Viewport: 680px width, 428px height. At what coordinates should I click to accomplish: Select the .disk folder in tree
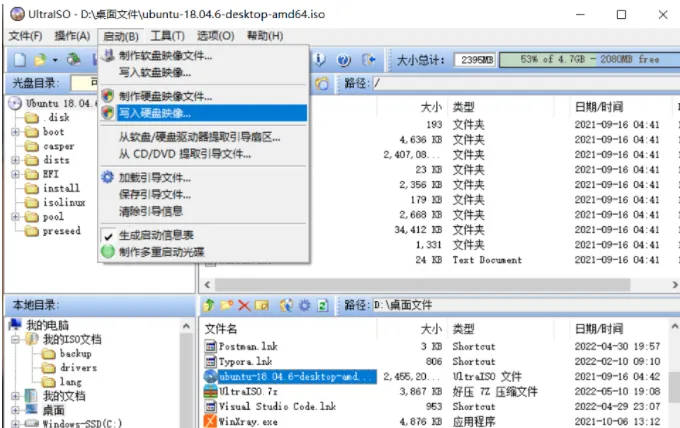pos(47,118)
